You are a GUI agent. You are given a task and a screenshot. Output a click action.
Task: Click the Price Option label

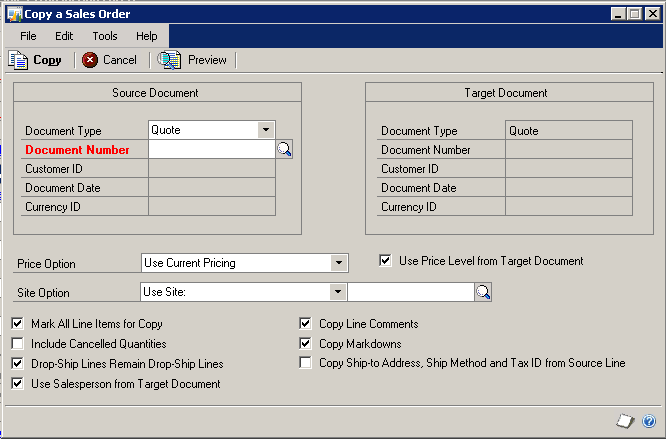(x=46, y=264)
